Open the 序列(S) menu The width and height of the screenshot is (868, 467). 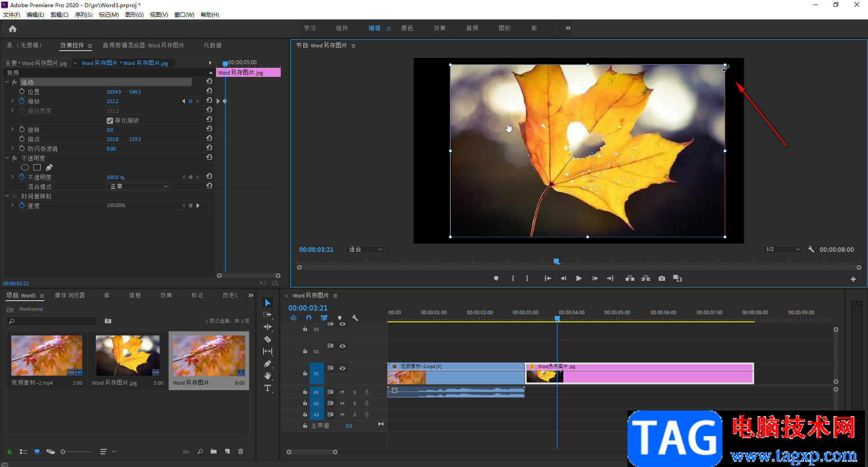(x=83, y=15)
